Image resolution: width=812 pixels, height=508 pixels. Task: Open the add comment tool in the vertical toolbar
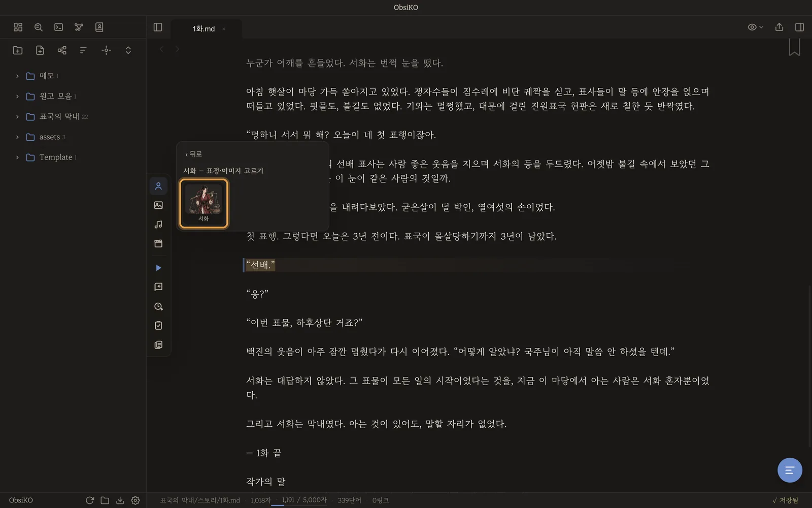[x=158, y=287]
